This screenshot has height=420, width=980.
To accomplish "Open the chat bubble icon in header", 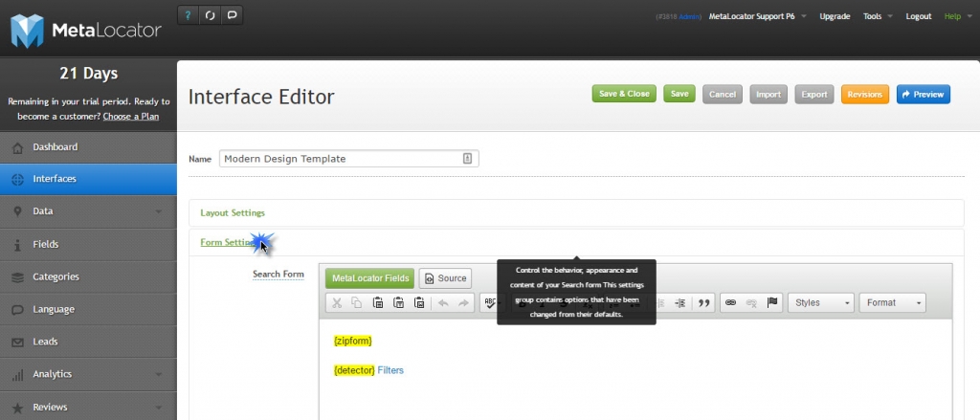I will tap(232, 15).
